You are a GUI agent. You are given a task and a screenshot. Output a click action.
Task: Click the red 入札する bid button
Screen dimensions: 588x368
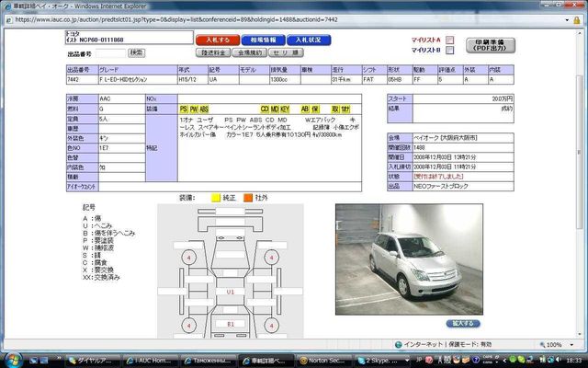218,40
